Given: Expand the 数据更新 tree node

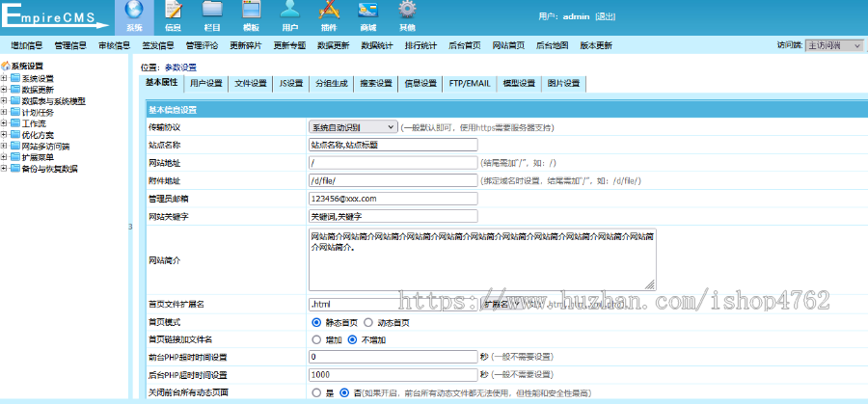Looking at the screenshot, I should 5,90.
